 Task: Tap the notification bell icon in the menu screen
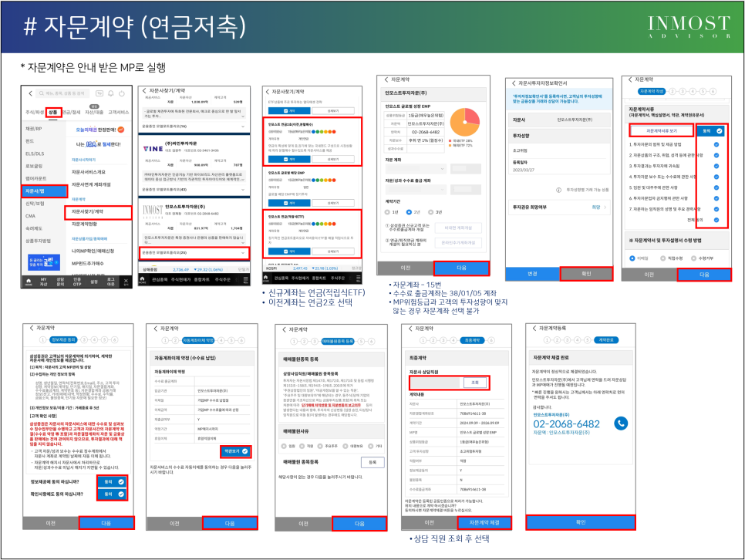coord(111,93)
